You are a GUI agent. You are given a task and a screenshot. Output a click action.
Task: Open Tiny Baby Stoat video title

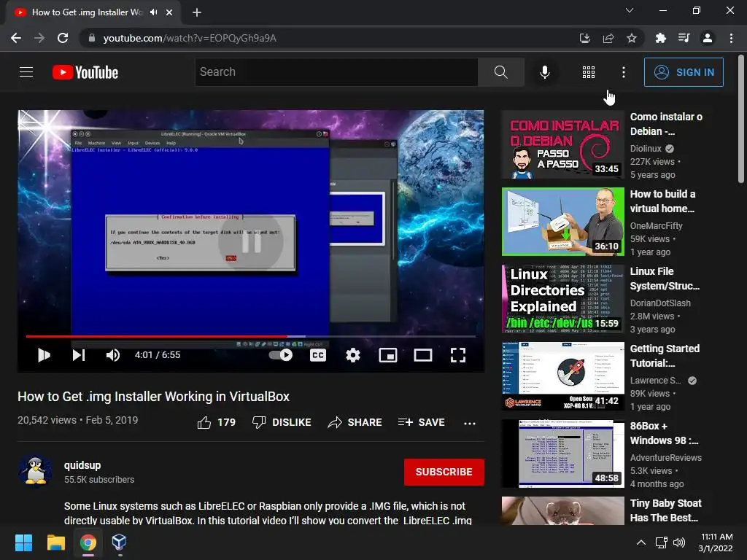pos(665,510)
